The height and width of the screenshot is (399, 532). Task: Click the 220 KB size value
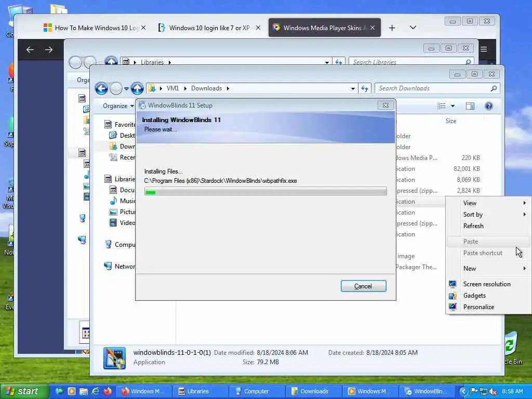coord(471,158)
